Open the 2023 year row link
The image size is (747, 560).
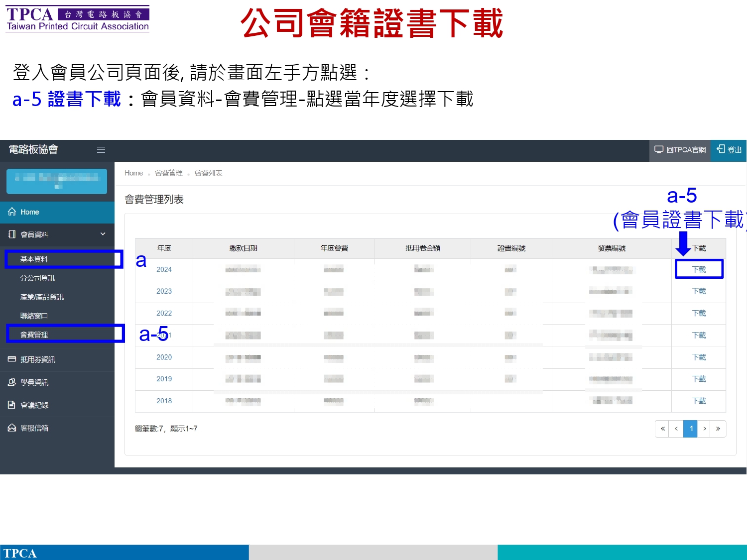pyautogui.click(x=164, y=291)
